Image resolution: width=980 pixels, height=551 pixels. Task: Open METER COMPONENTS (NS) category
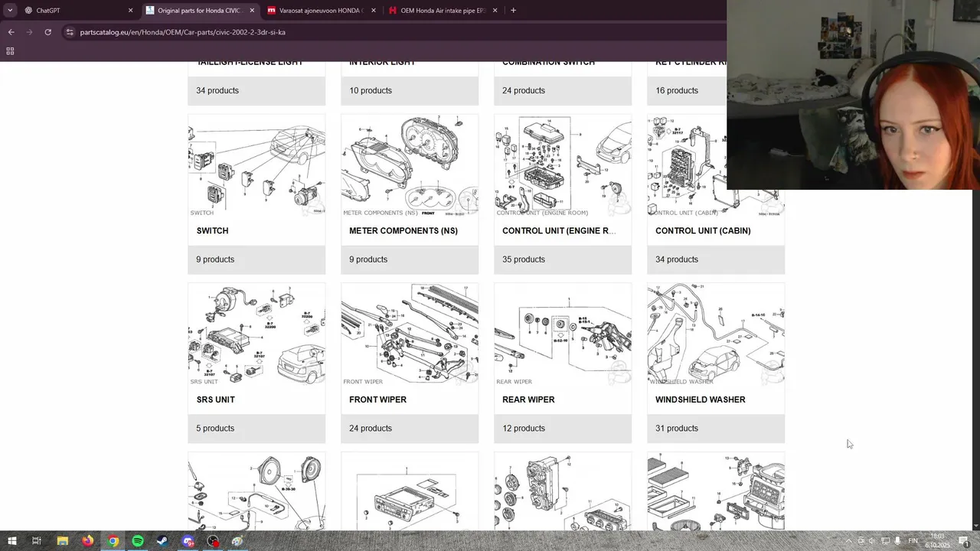tap(403, 230)
